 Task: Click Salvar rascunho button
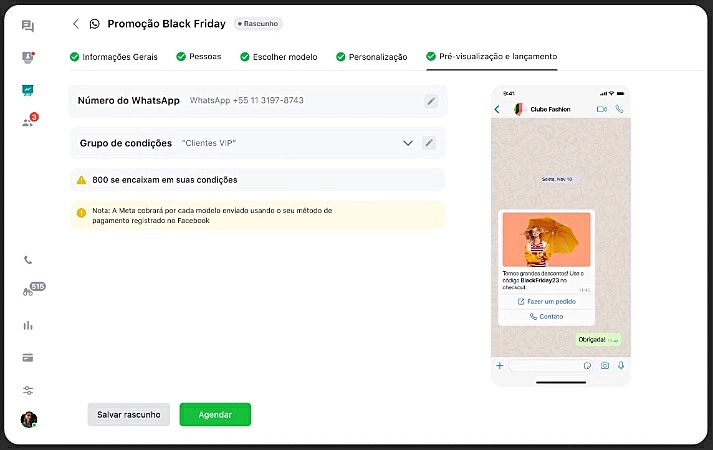pos(129,415)
